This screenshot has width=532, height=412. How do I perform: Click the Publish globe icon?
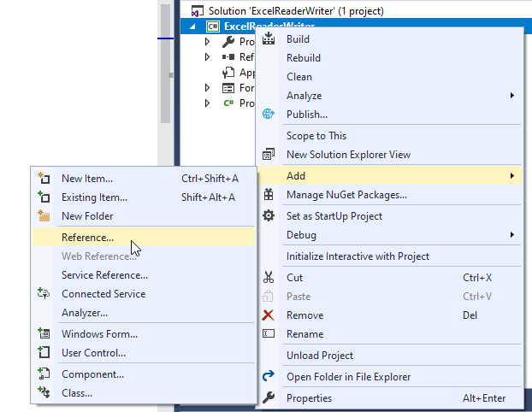(x=269, y=114)
